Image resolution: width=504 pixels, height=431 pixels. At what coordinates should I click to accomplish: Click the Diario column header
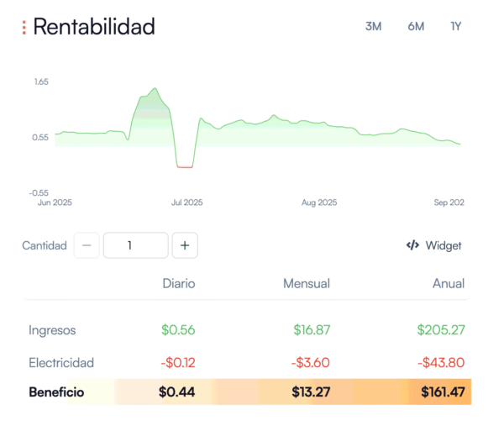coord(179,283)
